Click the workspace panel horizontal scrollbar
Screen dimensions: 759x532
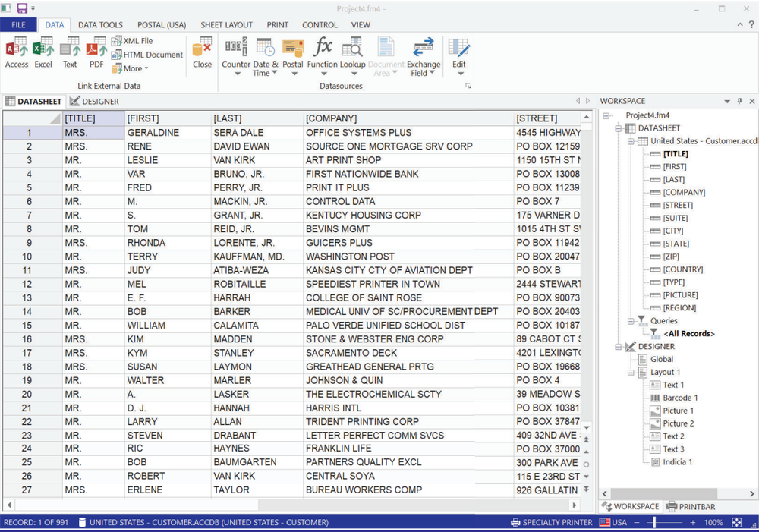point(663,494)
